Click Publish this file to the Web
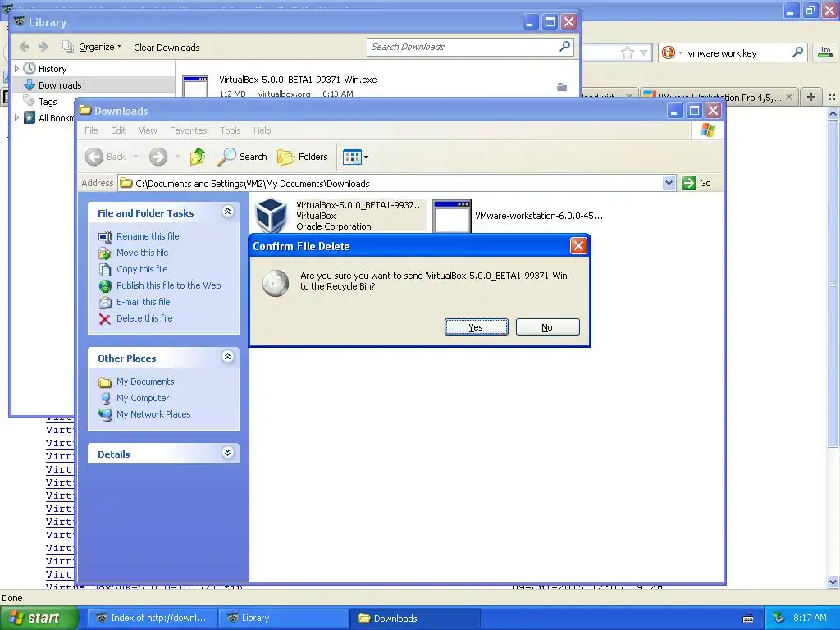 click(169, 285)
